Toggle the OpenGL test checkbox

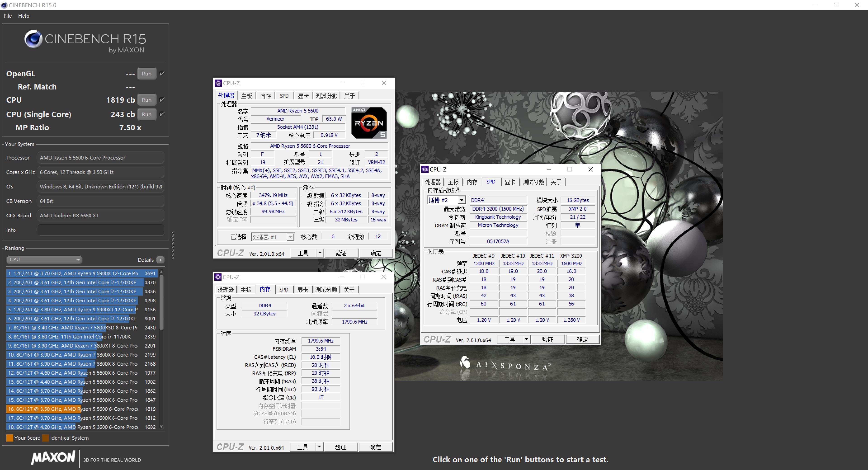162,73
